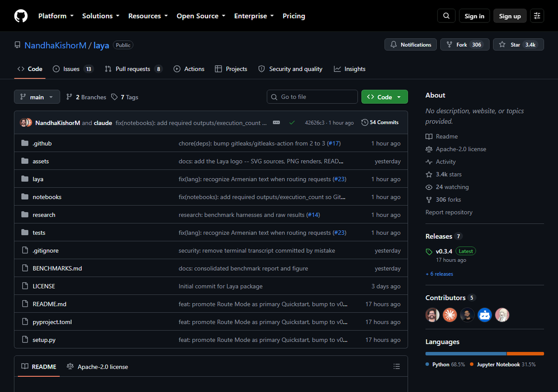The width and height of the screenshot is (558, 392).
Task: Open the Issues tab
Action: tap(73, 69)
